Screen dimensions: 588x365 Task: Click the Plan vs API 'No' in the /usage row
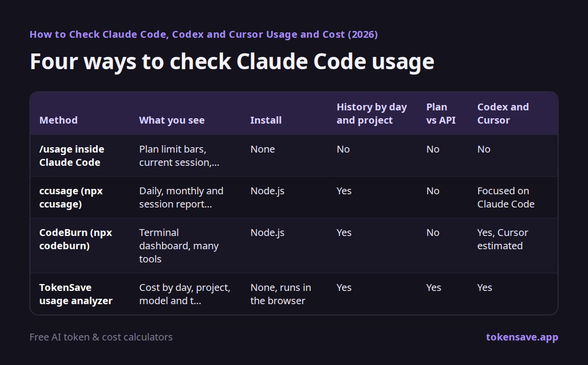tap(433, 149)
